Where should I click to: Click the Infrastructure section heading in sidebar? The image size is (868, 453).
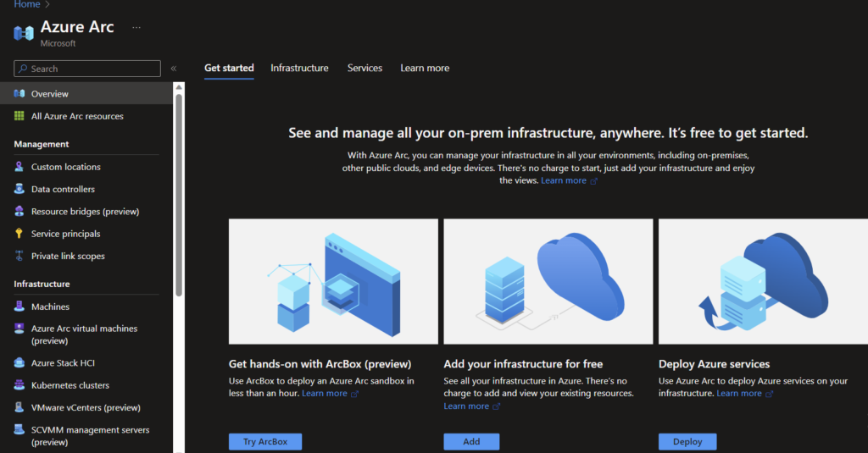42,284
